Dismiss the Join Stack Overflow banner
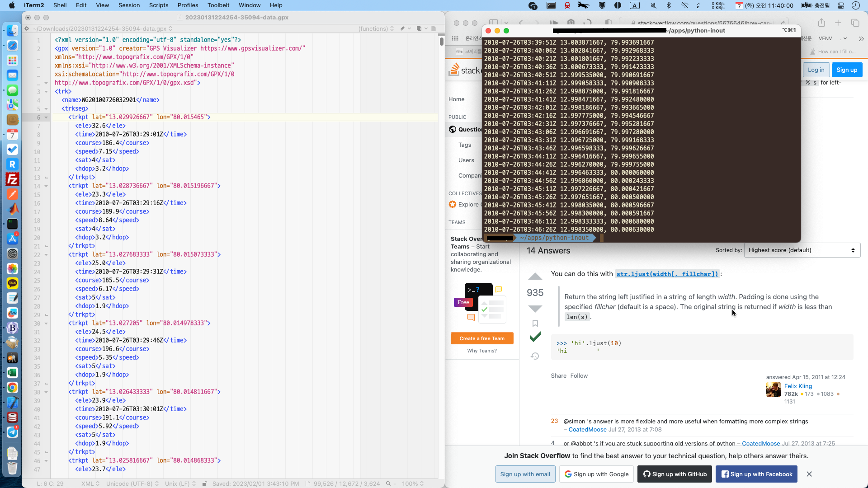 809,474
